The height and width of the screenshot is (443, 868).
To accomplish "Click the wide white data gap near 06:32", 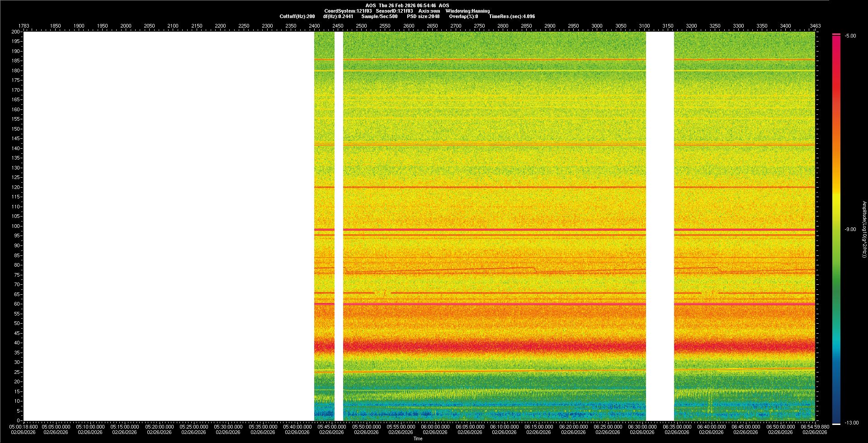I will point(660,226).
